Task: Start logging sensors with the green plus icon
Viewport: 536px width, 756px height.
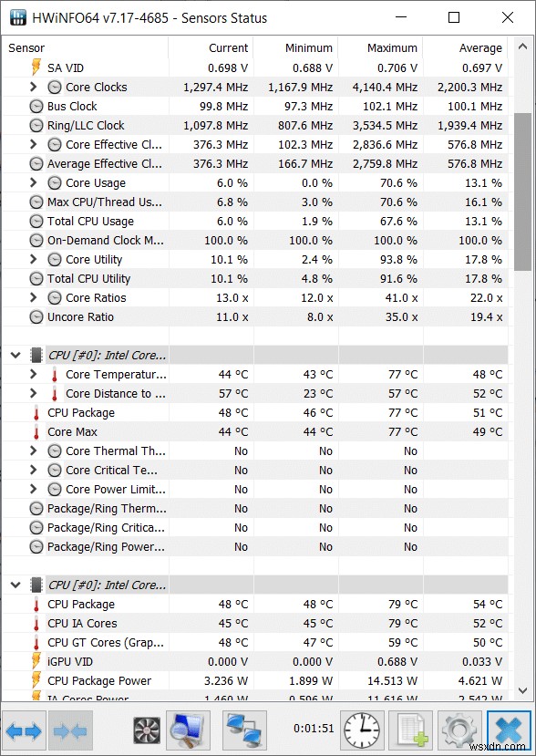Action: (x=410, y=730)
